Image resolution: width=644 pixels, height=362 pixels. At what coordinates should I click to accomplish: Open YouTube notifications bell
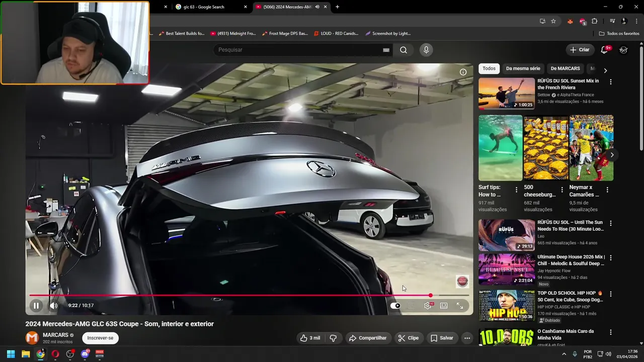tap(605, 50)
